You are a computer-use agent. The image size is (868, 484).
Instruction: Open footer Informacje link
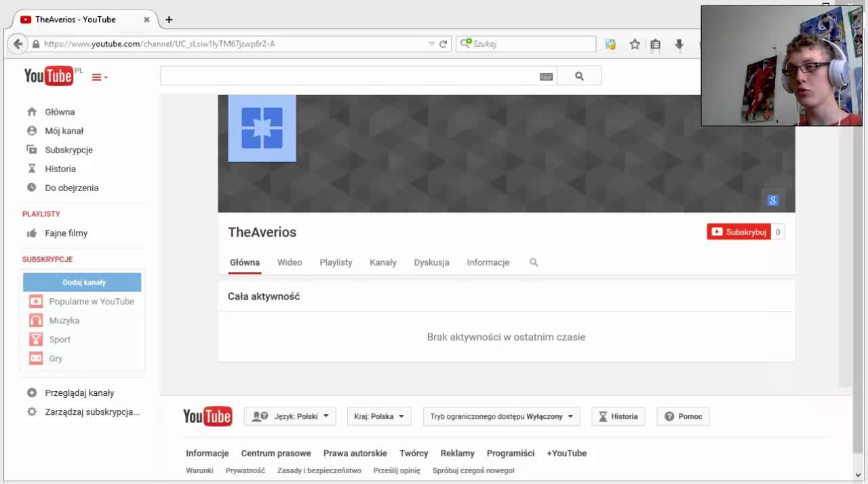(x=208, y=453)
